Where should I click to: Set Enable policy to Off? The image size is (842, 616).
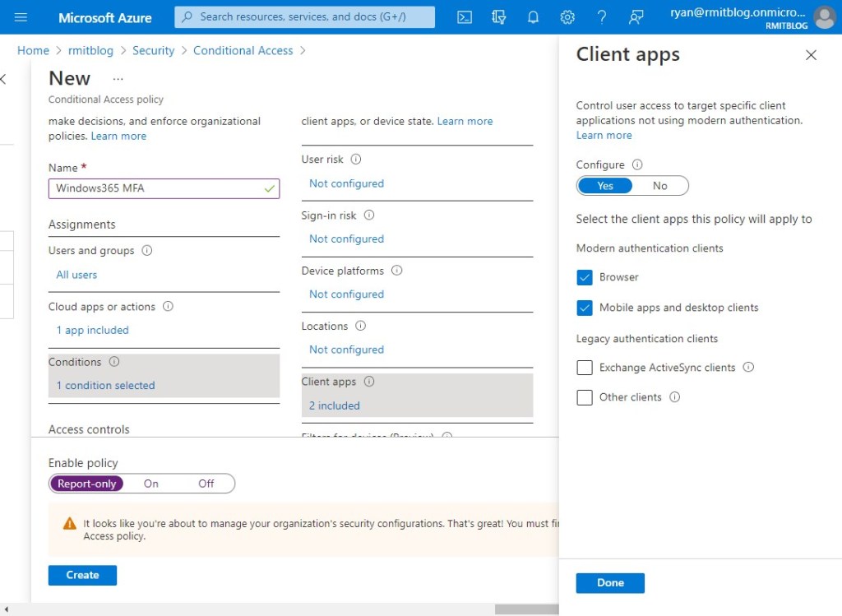tap(206, 484)
